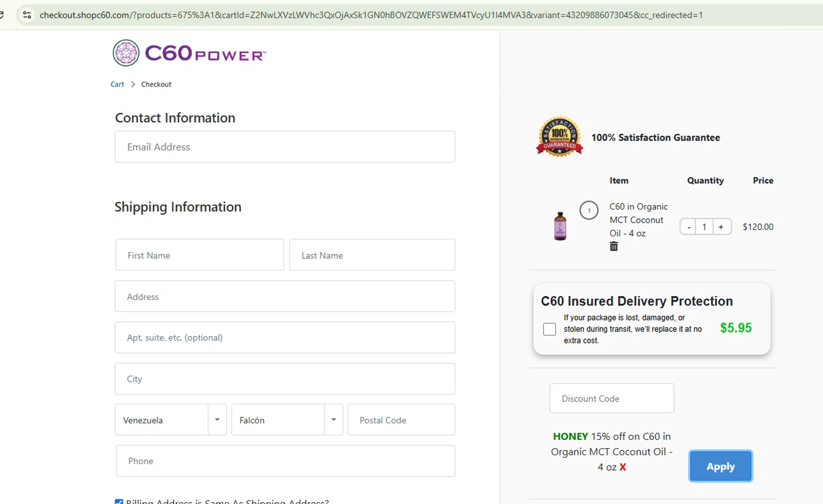
Task: Click the Item column header
Action: point(619,180)
